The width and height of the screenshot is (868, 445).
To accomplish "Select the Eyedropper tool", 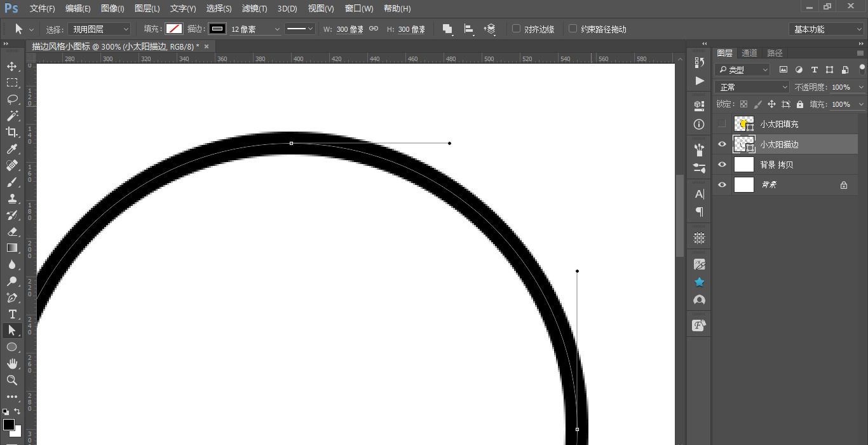I will pyautogui.click(x=11, y=149).
